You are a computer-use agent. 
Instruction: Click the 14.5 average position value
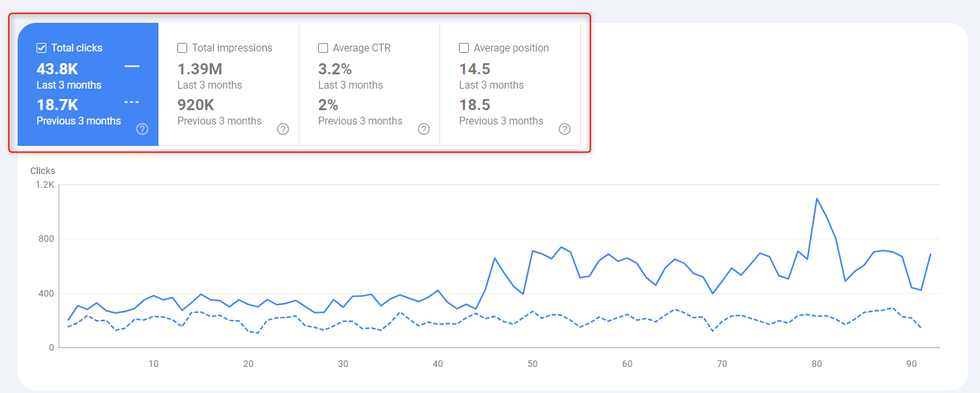point(475,69)
